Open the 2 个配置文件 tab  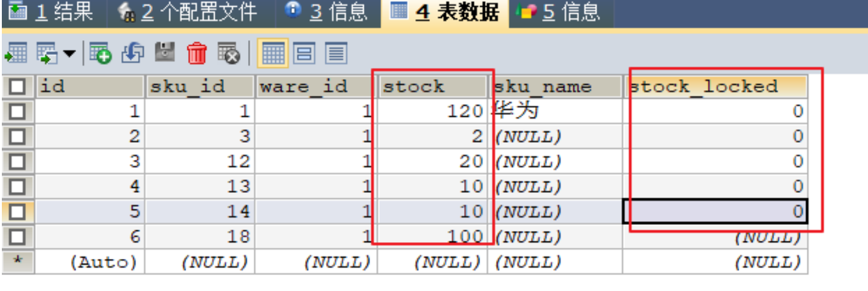189,13
